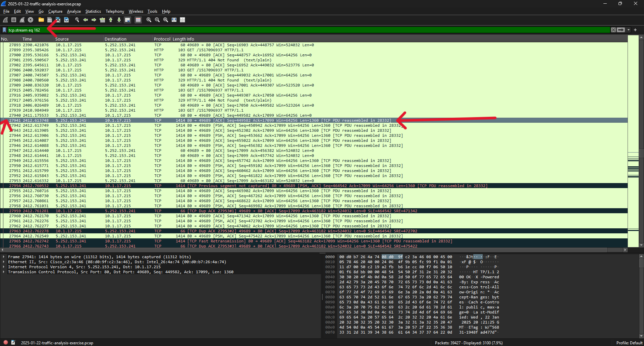
Task: Click the filter bookmark icon
Action: [x=4, y=30]
